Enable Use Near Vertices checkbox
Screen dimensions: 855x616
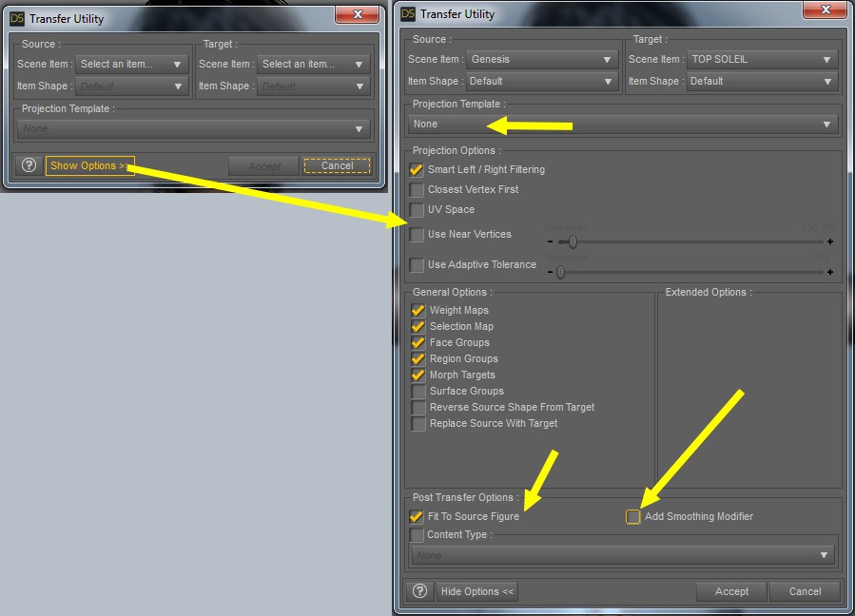tap(417, 235)
